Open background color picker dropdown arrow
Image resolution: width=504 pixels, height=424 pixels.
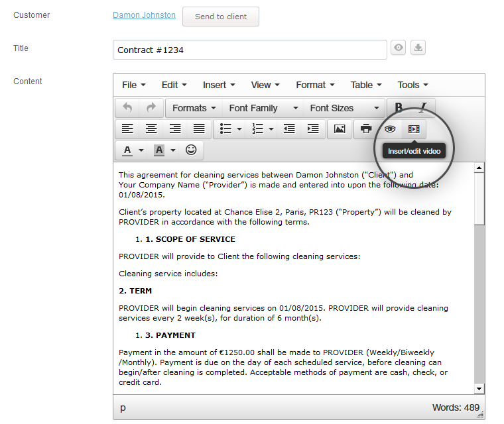pos(173,150)
